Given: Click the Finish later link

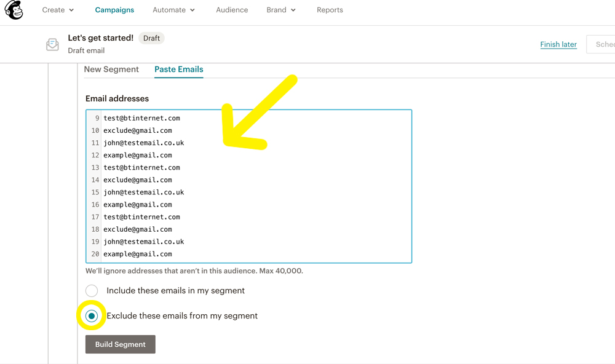Looking at the screenshot, I should coord(558,44).
